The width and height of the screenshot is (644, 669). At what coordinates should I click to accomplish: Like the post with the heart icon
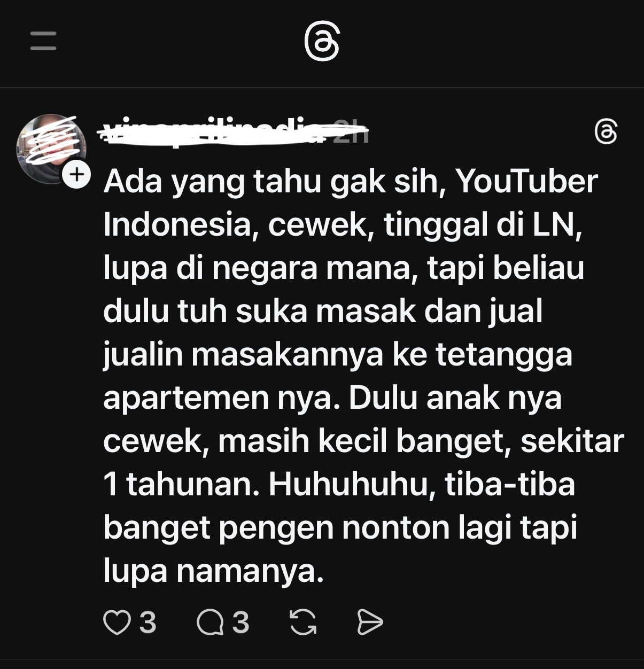[117, 623]
